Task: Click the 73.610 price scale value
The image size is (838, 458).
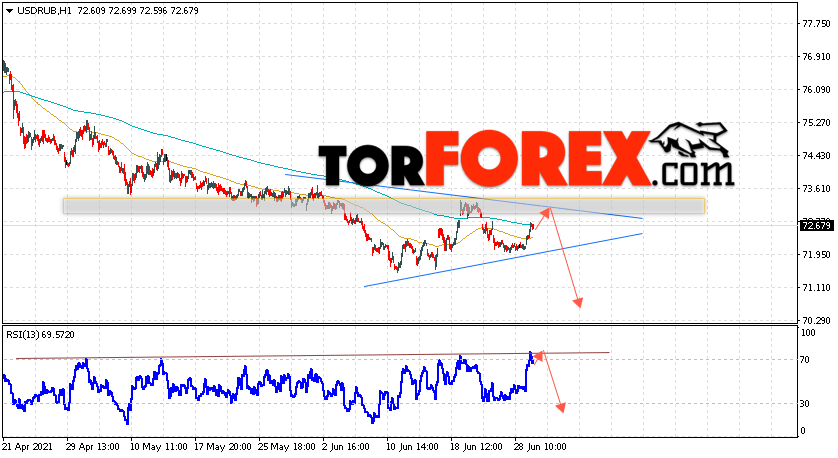Action: [816, 189]
